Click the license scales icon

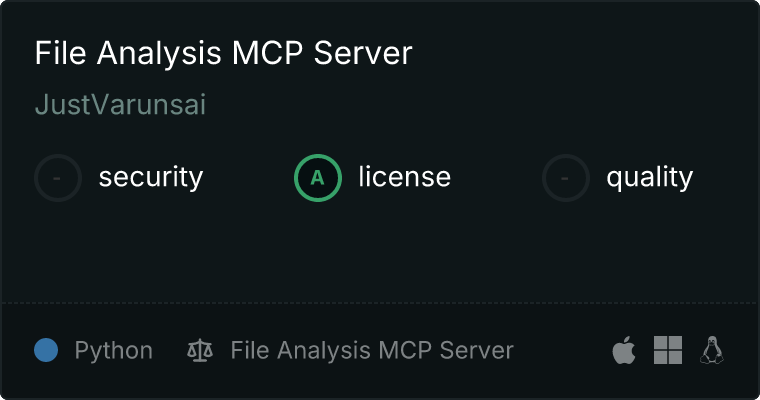200,350
